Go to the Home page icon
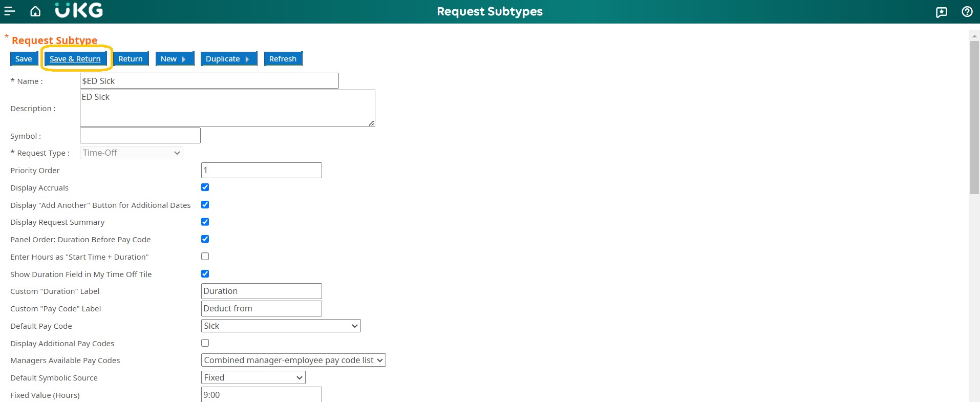Image resolution: width=980 pixels, height=402 pixels. (x=35, y=11)
